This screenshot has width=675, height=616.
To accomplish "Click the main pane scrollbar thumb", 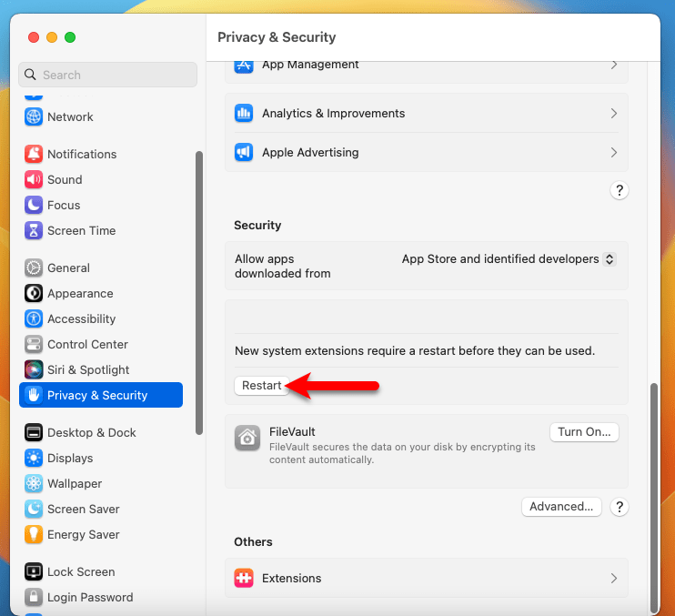I will tap(654, 497).
